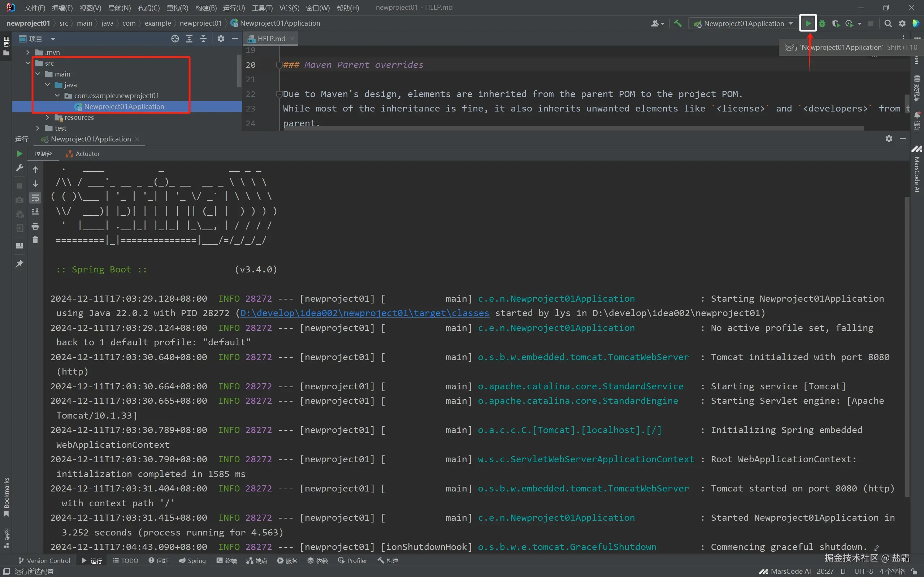Expand the resources folder in tree
Image resolution: width=924 pixels, height=577 pixels.
point(47,118)
